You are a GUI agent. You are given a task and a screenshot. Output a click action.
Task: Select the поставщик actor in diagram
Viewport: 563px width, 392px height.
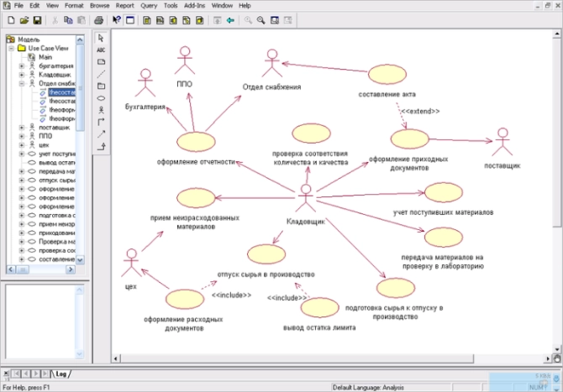[x=502, y=142]
